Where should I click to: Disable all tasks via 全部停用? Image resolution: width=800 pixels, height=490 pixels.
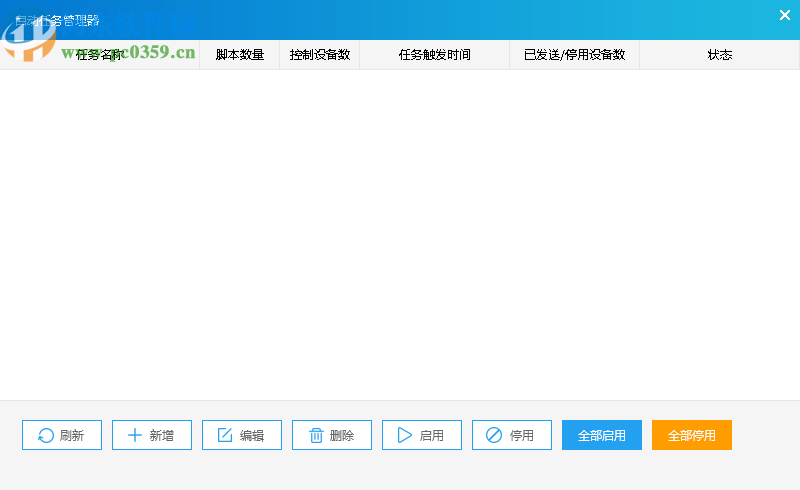[692, 435]
